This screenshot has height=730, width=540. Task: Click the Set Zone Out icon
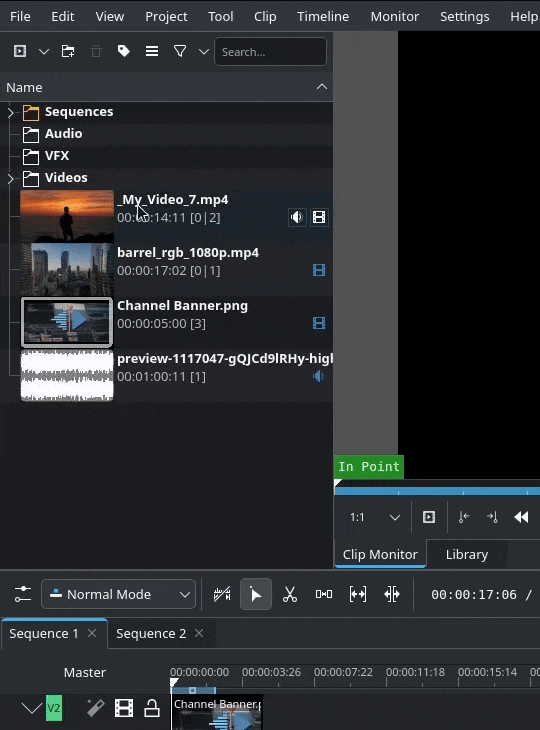click(x=492, y=517)
